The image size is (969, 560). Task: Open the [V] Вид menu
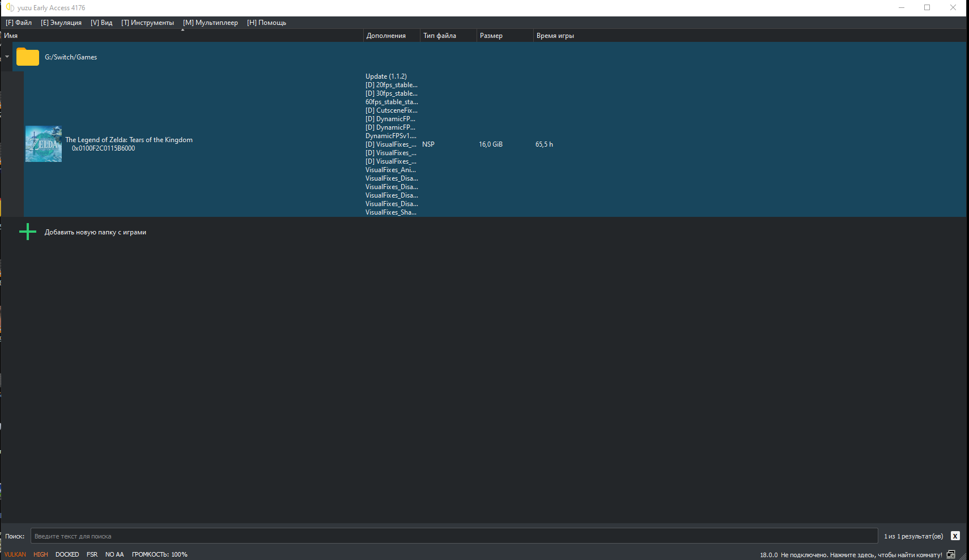101,23
